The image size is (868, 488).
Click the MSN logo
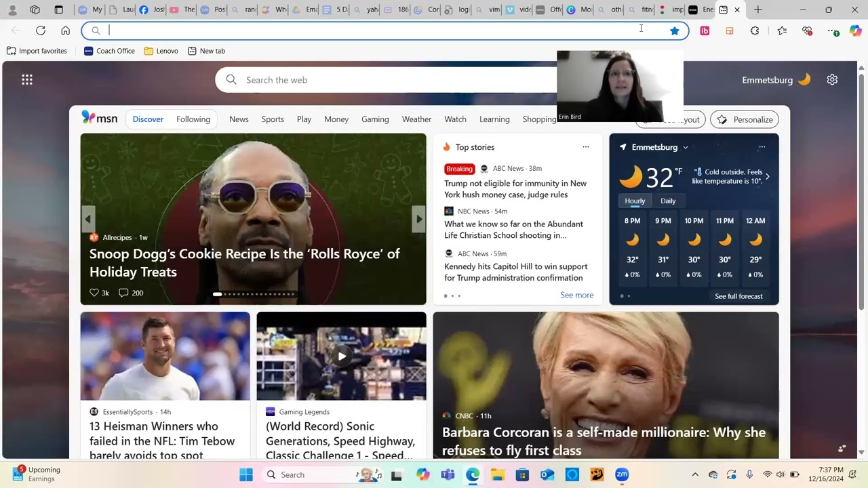pyautogui.click(x=100, y=119)
